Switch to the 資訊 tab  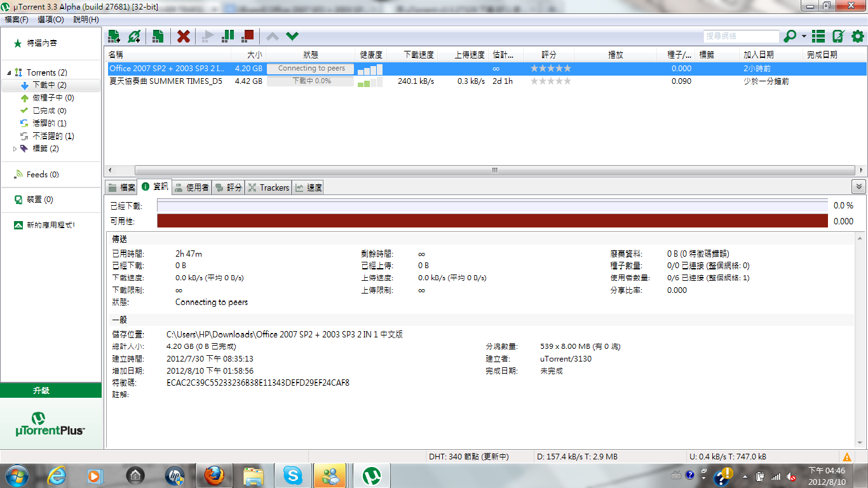click(155, 187)
